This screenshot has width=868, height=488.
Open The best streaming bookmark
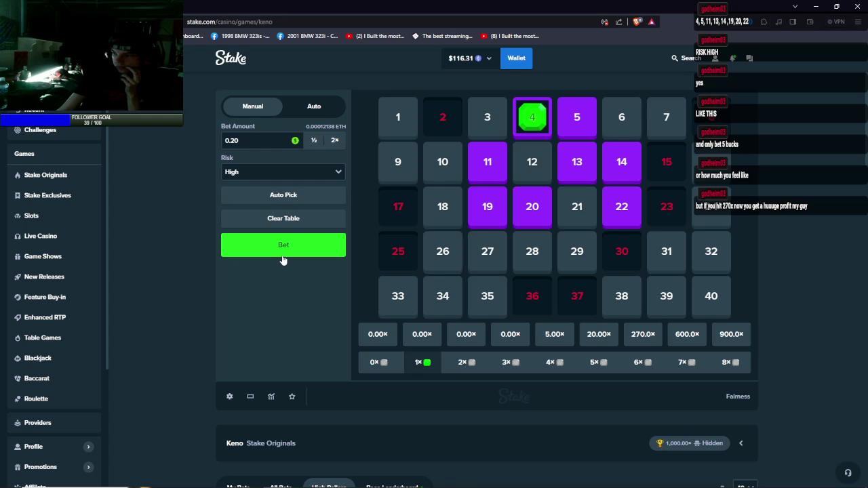(x=441, y=36)
